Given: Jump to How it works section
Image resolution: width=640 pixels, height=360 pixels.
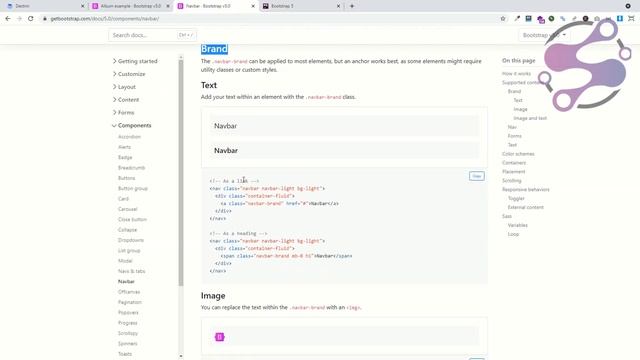Looking at the screenshot, I should 516,73.
